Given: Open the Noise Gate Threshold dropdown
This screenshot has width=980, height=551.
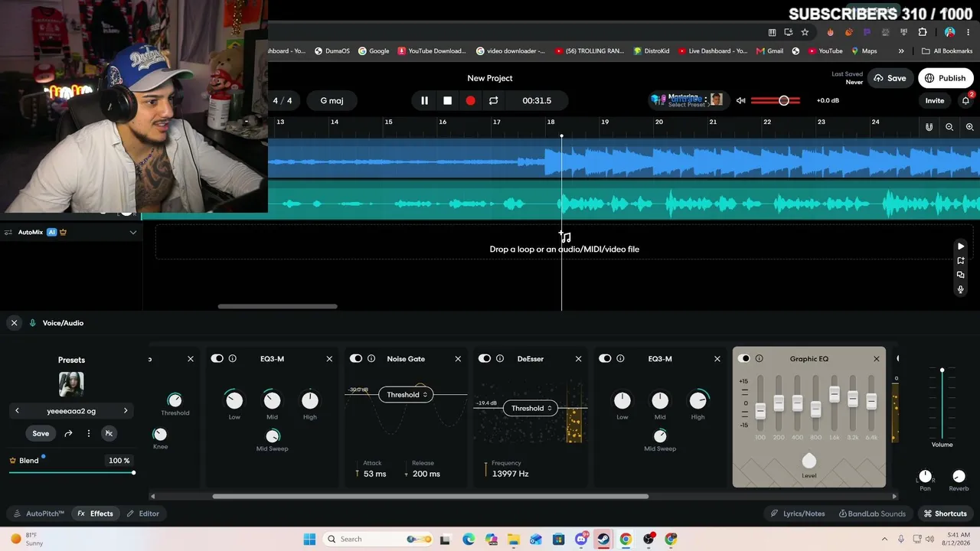Looking at the screenshot, I should pyautogui.click(x=407, y=395).
